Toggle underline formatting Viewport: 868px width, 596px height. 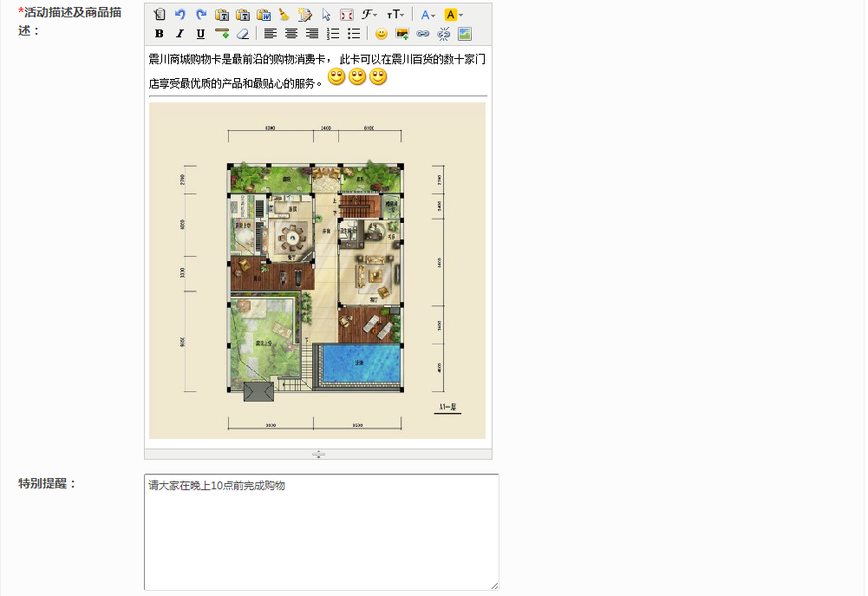click(200, 34)
